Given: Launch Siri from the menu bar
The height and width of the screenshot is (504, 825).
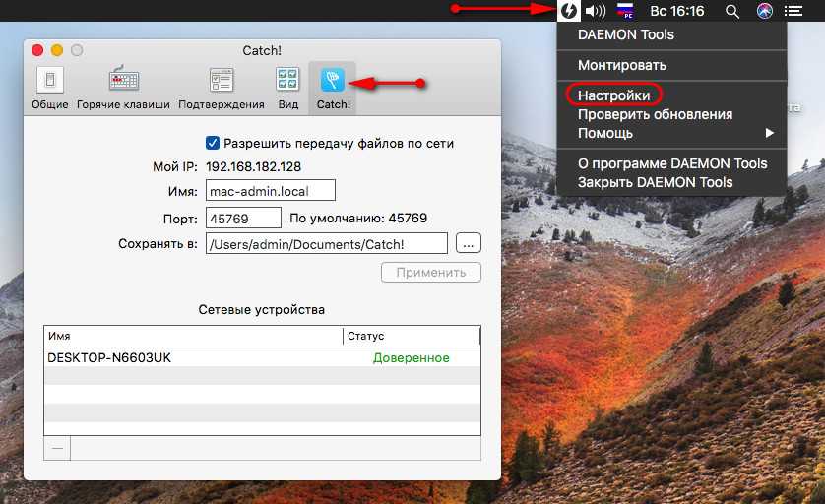Looking at the screenshot, I should point(765,11).
